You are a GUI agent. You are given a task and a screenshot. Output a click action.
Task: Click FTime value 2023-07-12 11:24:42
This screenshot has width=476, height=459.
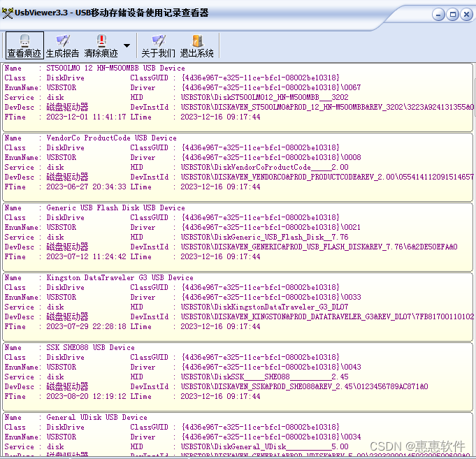pyautogui.click(x=86, y=256)
